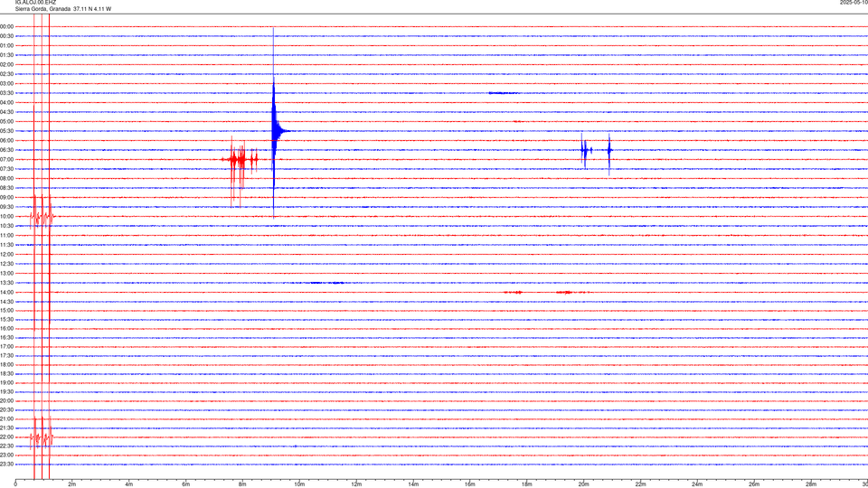Pick the 18:00 time label

point(7,364)
